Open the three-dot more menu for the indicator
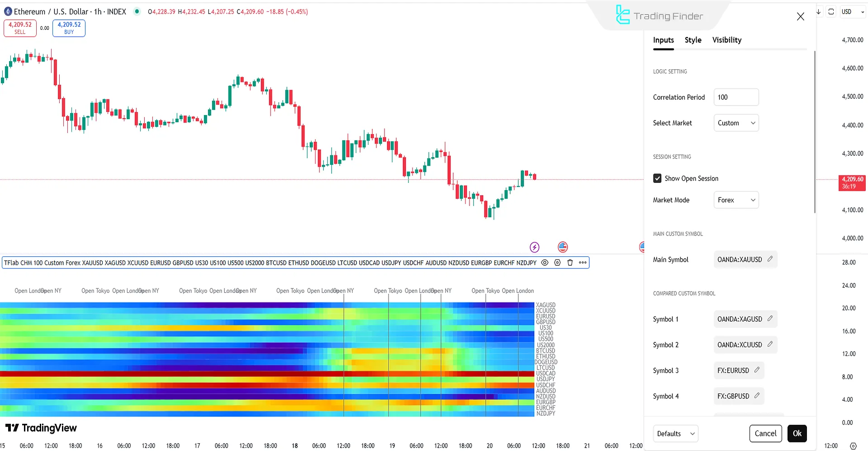868x451 pixels. 582,263
